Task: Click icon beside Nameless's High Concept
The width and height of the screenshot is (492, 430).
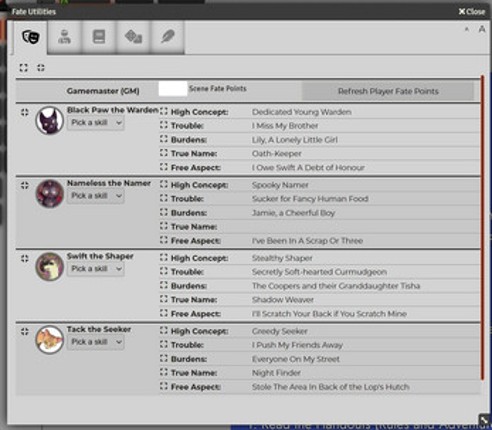Action: [x=164, y=184]
